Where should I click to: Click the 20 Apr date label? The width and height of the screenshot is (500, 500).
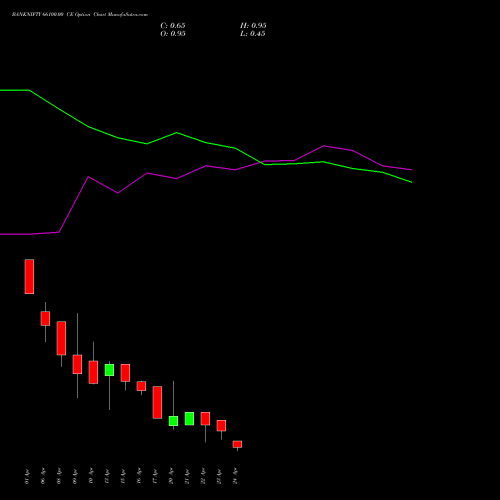tap(171, 476)
